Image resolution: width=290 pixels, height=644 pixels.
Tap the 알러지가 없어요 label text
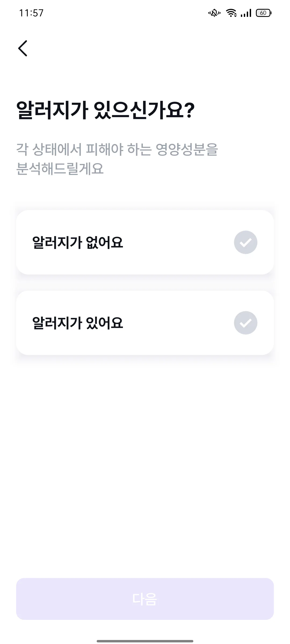(78, 243)
